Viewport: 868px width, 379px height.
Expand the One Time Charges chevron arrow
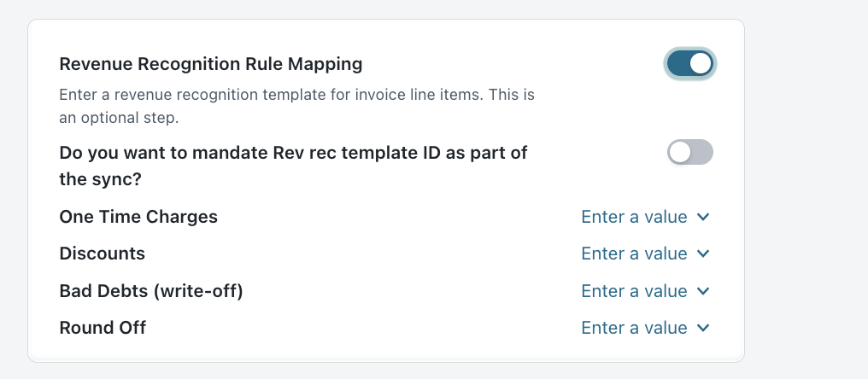(x=703, y=217)
